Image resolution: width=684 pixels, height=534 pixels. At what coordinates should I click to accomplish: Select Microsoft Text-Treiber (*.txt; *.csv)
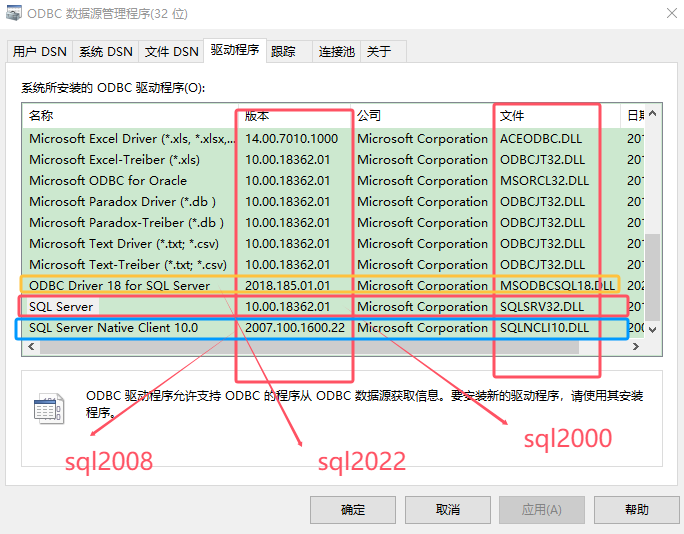[x=333, y=264]
